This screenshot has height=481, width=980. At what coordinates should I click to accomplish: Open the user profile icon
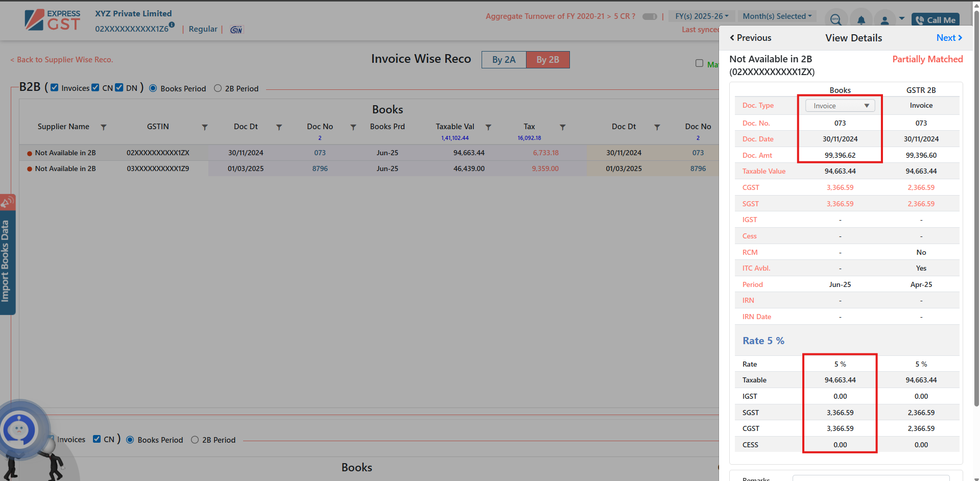tap(885, 20)
